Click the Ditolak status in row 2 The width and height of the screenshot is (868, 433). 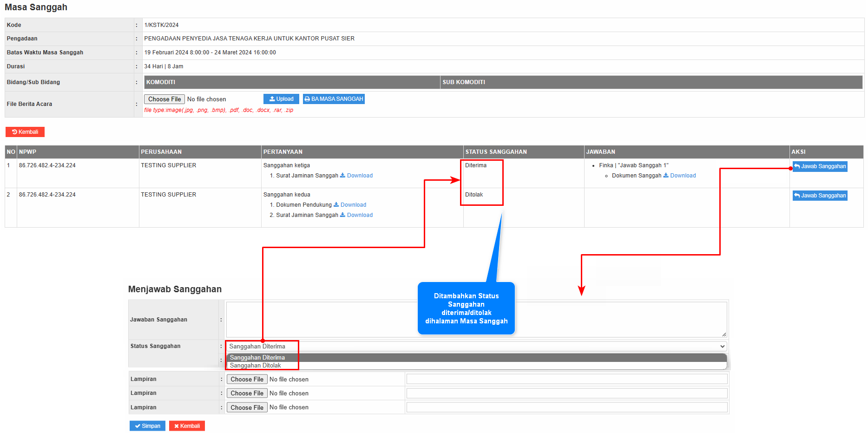pos(474,195)
